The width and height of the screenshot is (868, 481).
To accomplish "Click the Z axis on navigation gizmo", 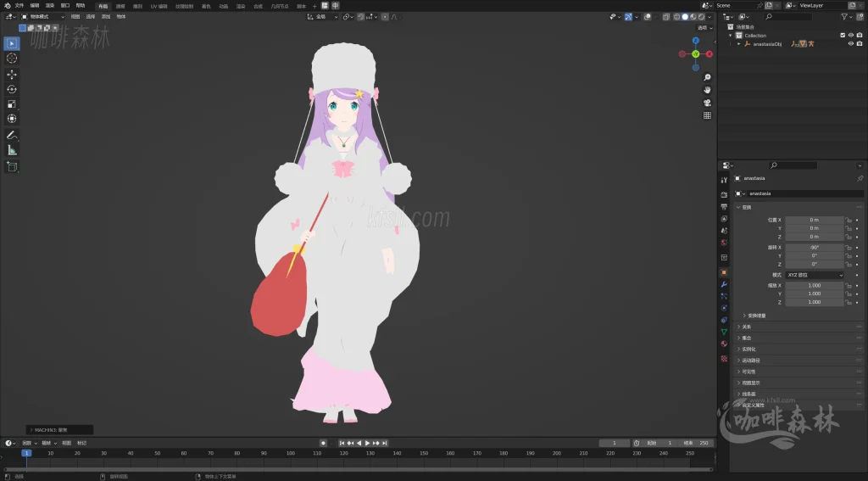I will 696,41.
